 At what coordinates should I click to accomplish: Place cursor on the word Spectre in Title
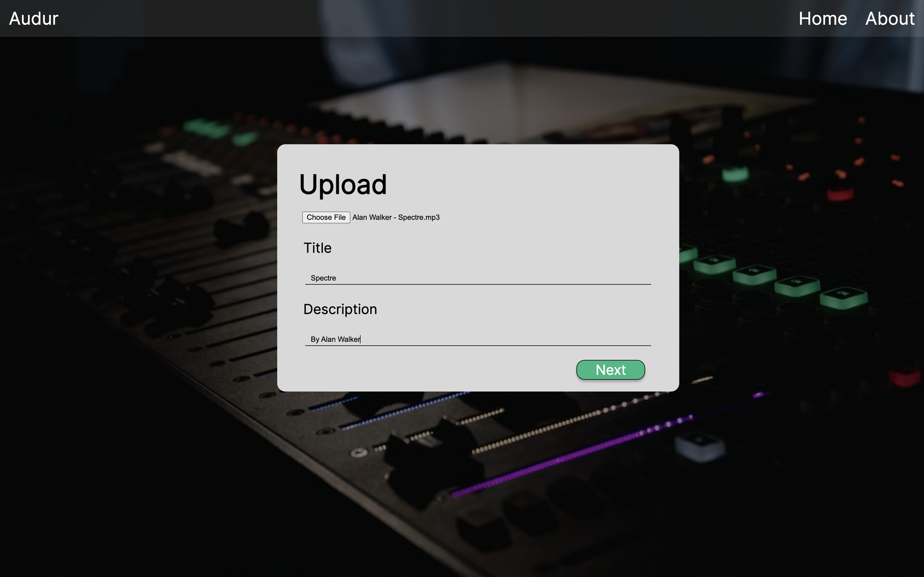click(323, 278)
